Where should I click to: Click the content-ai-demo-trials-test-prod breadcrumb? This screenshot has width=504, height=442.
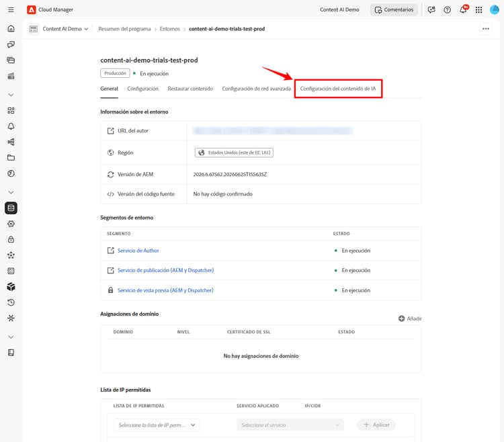pos(227,29)
